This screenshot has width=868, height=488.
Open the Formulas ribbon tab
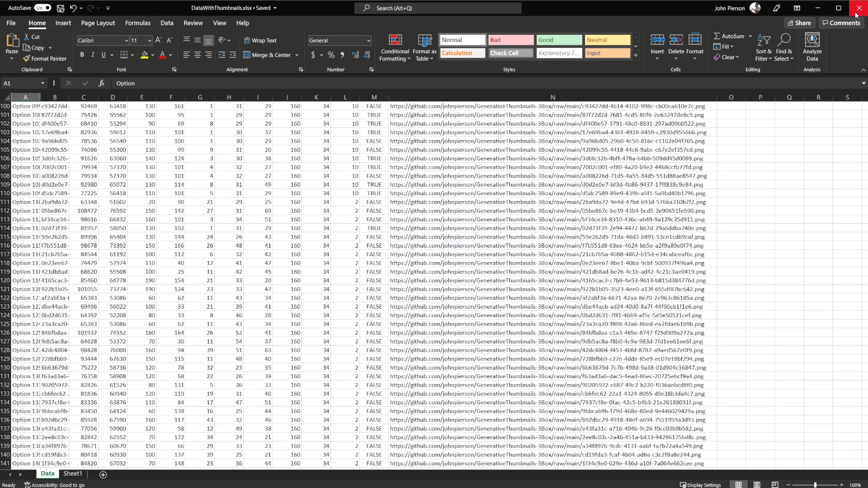coord(137,23)
